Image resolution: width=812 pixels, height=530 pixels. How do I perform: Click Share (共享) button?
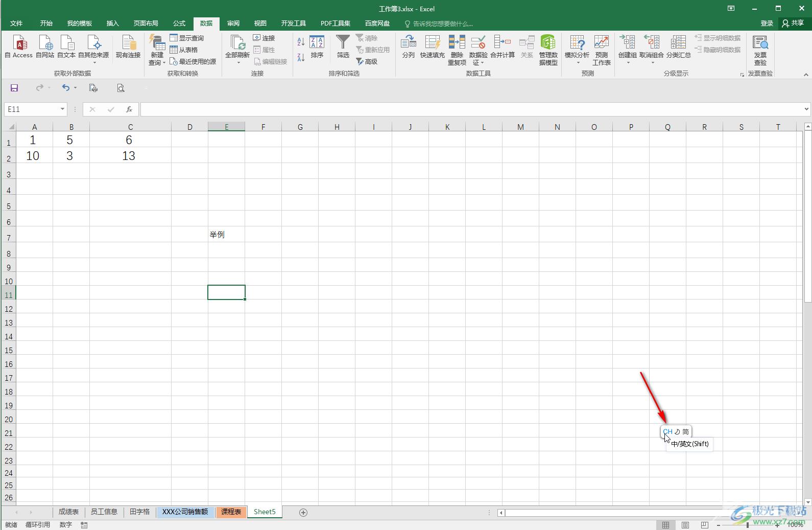pos(793,24)
